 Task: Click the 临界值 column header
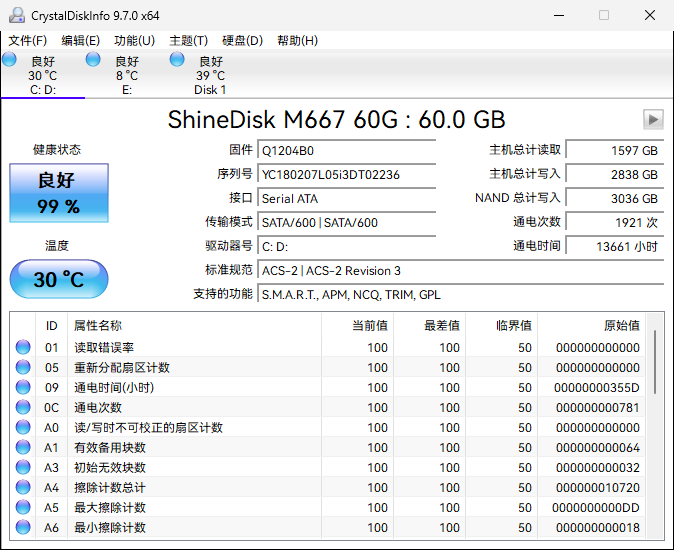click(x=501, y=326)
